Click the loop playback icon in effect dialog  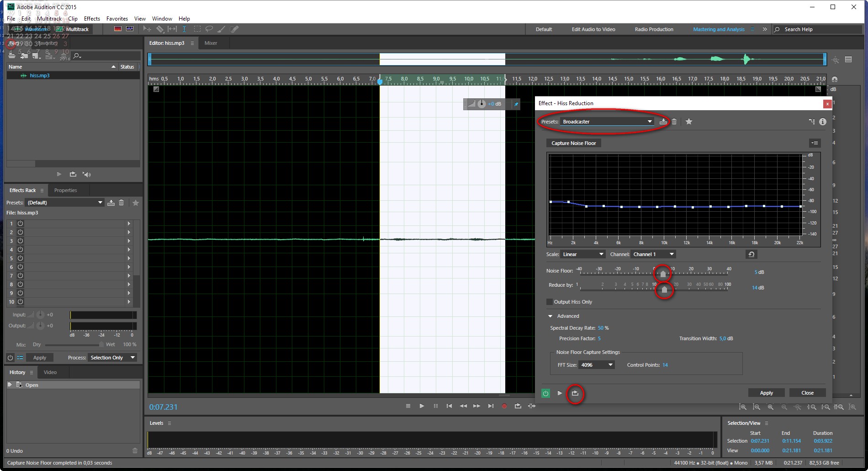pyautogui.click(x=575, y=393)
